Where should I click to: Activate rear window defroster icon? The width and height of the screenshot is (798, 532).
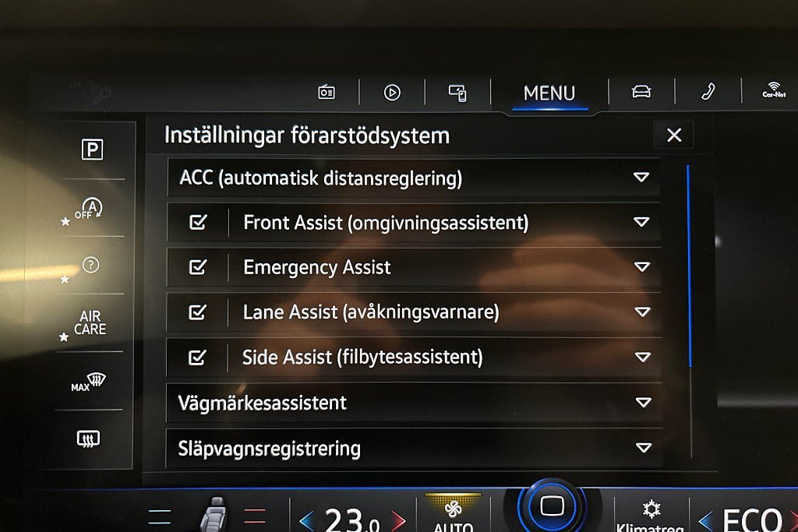click(x=88, y=439)
